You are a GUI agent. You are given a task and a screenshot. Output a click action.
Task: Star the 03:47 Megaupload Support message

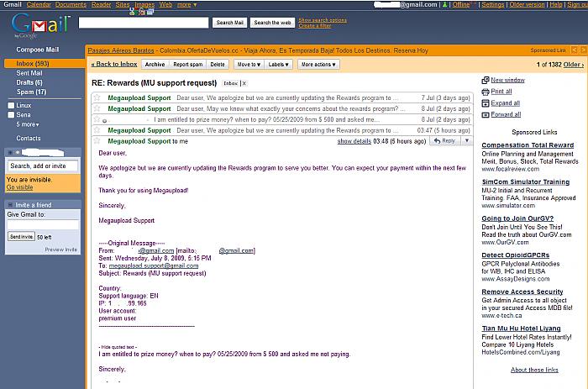(97, 130)
